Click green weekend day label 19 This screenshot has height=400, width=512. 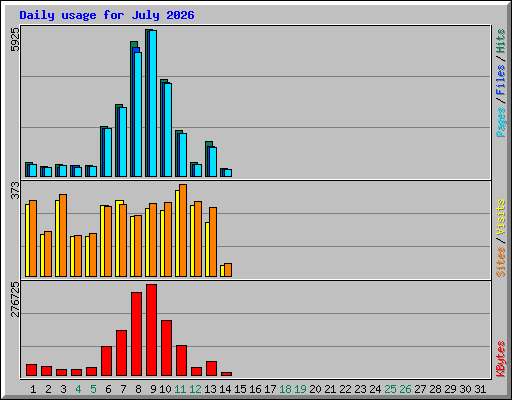point(300,389)
